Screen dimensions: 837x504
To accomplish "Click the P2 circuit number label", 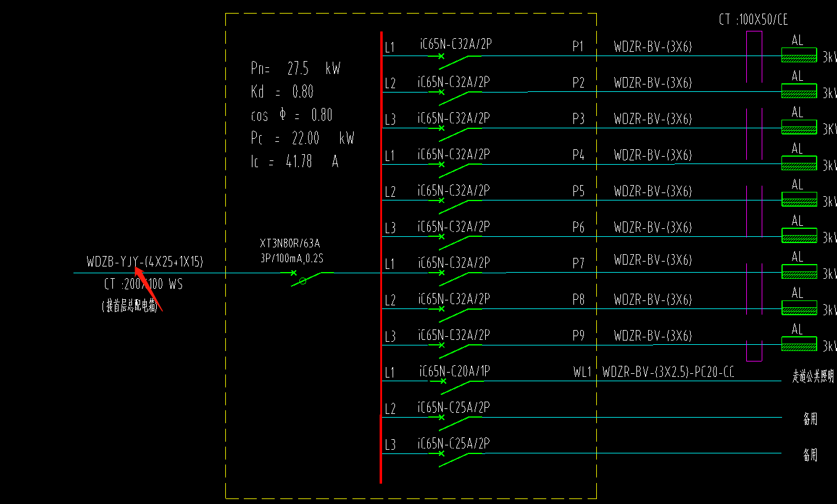I will click(578, 82).
